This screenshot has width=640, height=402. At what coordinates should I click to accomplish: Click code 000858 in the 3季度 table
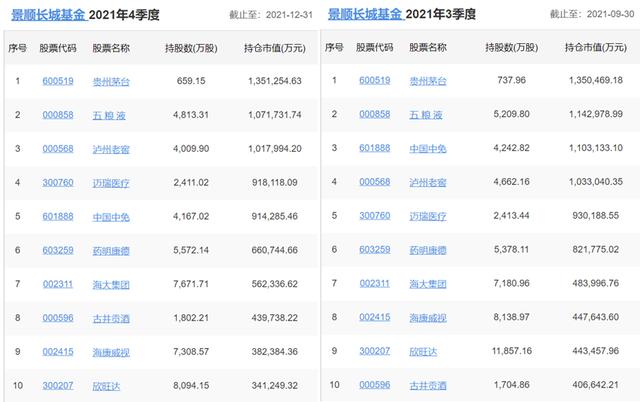click(375, 114)
